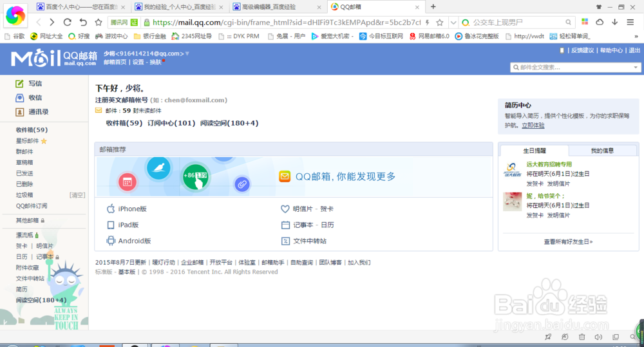The width and height of the screenshot is (644, 347).
Task: Expand more bookmarks with the » chevron
Action: click(x=636, y=36)
